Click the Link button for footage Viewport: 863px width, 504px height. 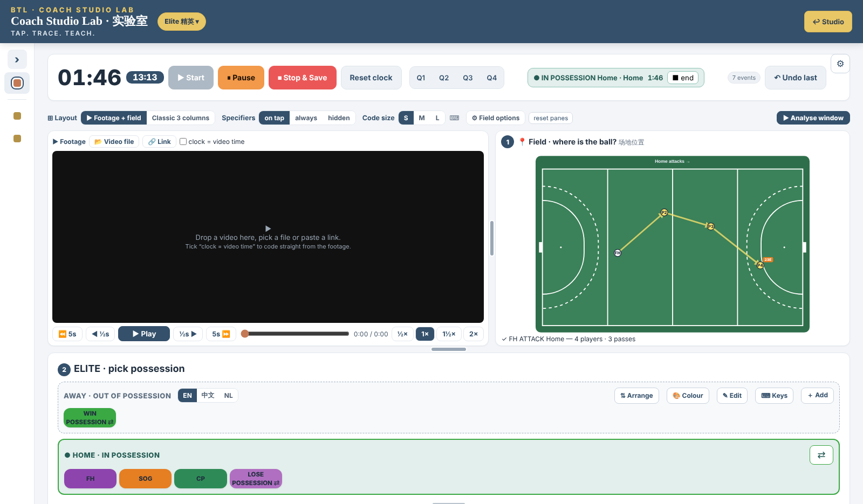[160, 142]
